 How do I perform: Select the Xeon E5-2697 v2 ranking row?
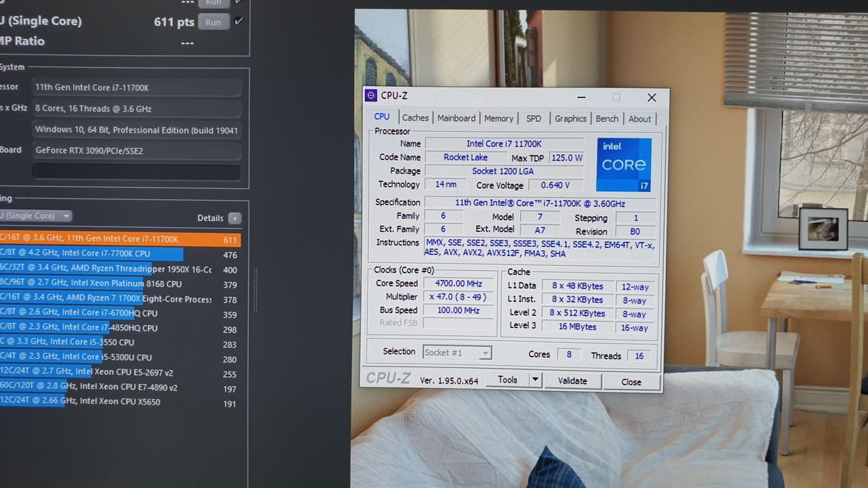point(120,372)
